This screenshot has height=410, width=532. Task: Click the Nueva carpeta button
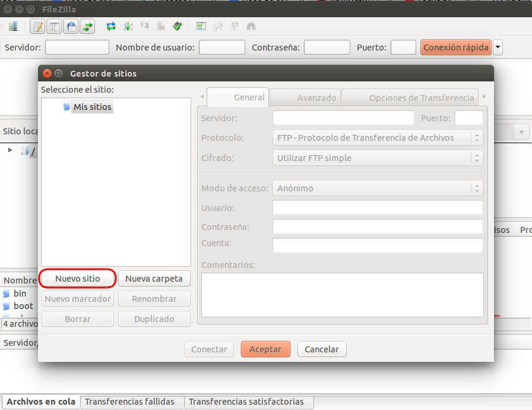click(x=154, y=279)
